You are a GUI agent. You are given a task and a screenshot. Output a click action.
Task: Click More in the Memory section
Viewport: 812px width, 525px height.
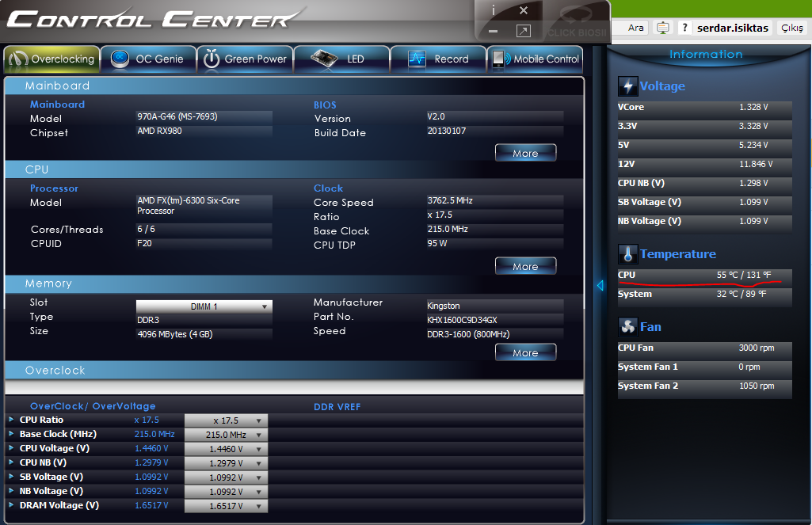526,352
